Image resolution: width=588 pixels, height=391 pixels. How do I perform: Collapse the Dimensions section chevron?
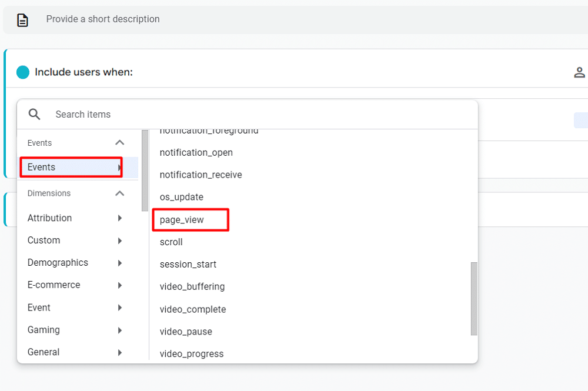click(119, 193)
